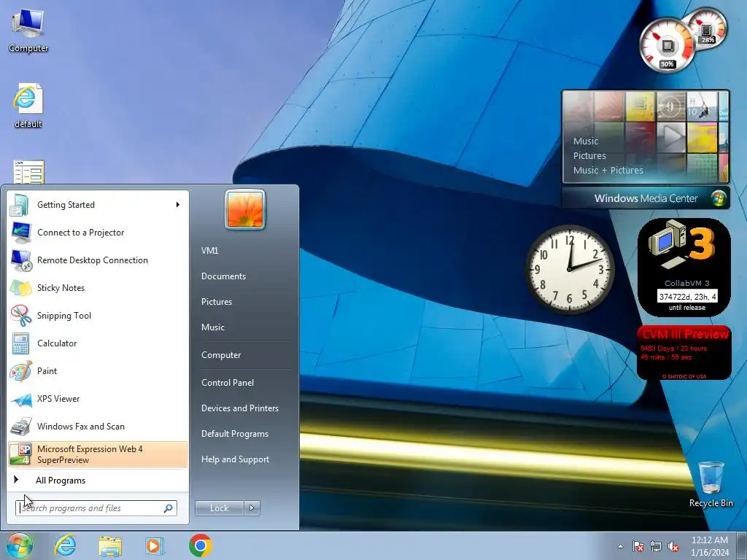Open Windows Explorer from the taskbar
This screenshot has height=560, width=747.
coord(110,545)
